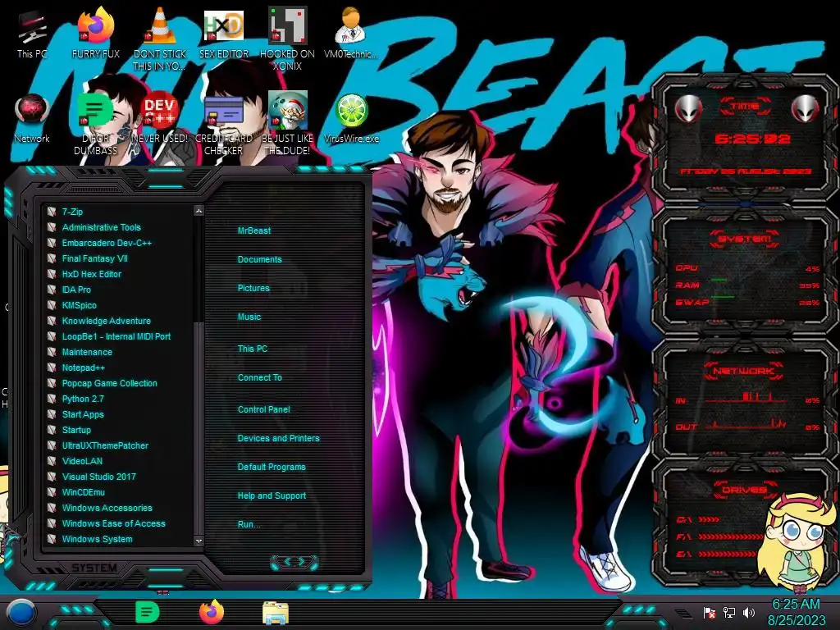Launch Firefox from the taskbar
Screen dimensions: 840x630
[x=212, y=612]
